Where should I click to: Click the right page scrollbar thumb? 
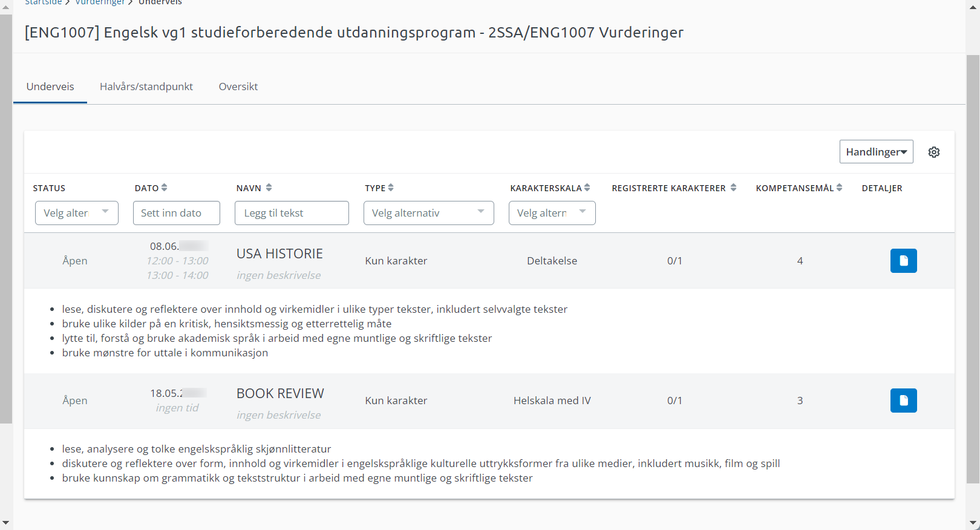click(973, 269)
